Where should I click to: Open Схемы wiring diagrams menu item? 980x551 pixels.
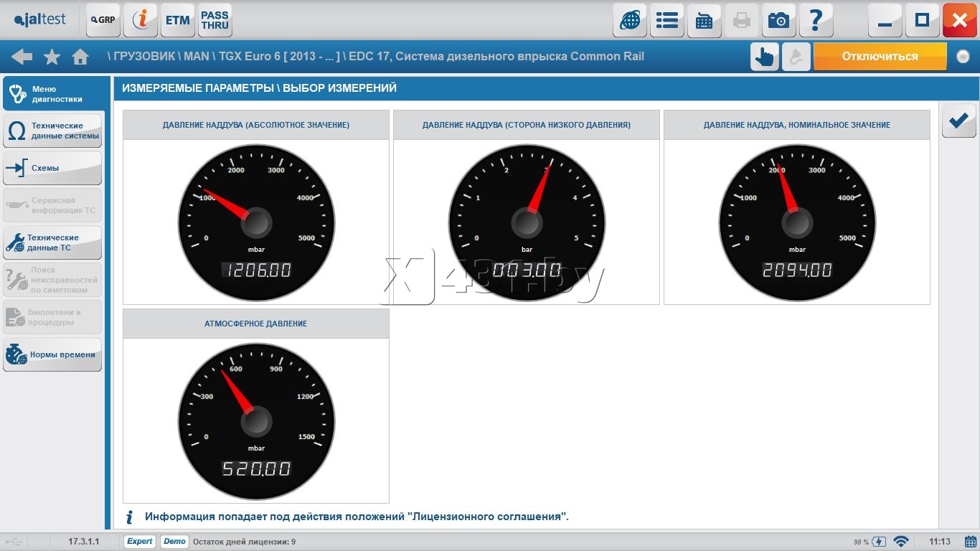53,168
